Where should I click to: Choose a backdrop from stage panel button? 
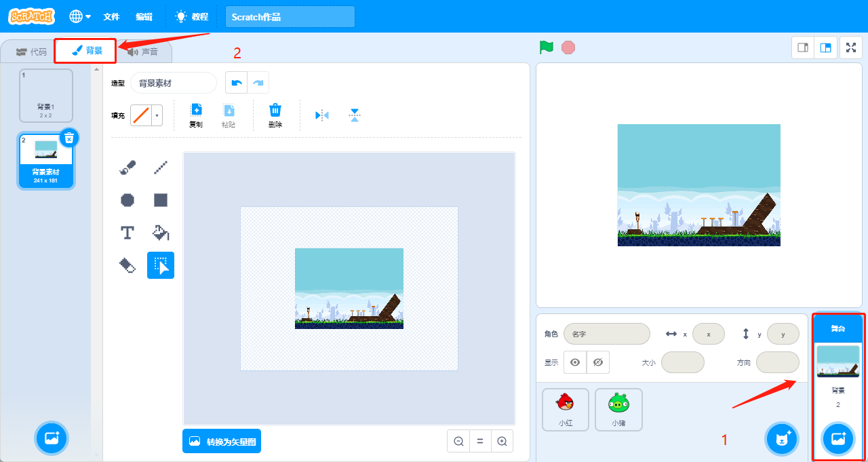[838, 438]
